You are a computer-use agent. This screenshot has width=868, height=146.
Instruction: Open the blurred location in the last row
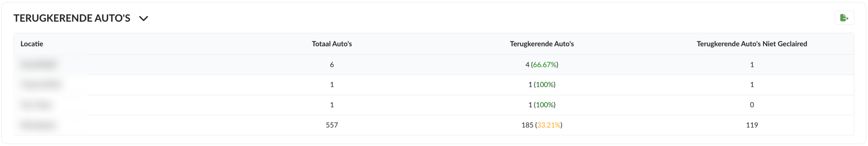pos(38,125)
